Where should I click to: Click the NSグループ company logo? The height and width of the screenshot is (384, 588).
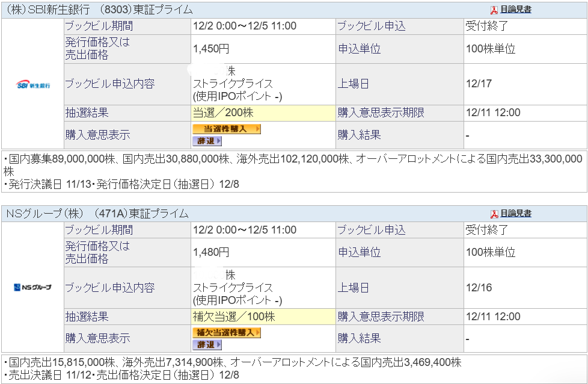tap(32, 287)
